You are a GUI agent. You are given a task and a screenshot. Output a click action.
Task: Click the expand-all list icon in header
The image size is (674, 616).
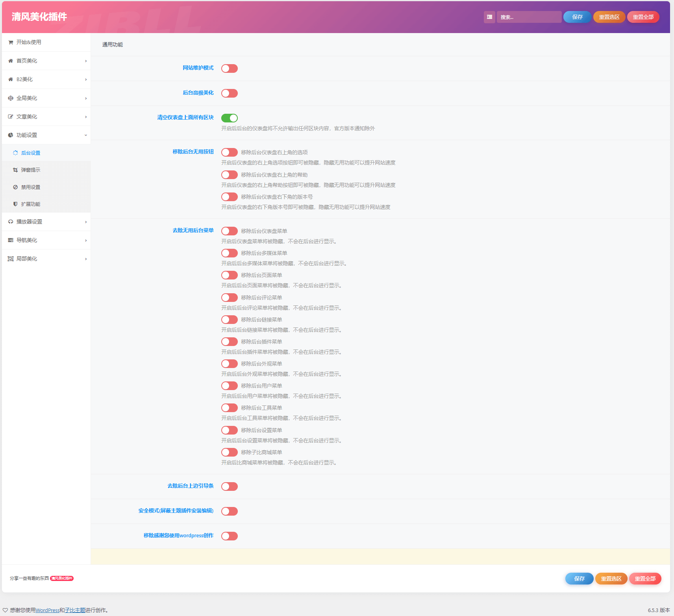click(x=489, y=17)
